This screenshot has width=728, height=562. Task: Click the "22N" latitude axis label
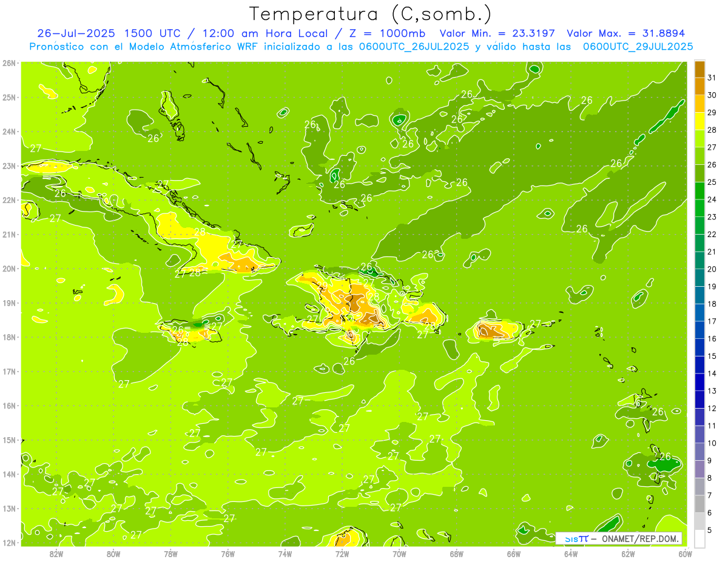(x=9, y=200)
